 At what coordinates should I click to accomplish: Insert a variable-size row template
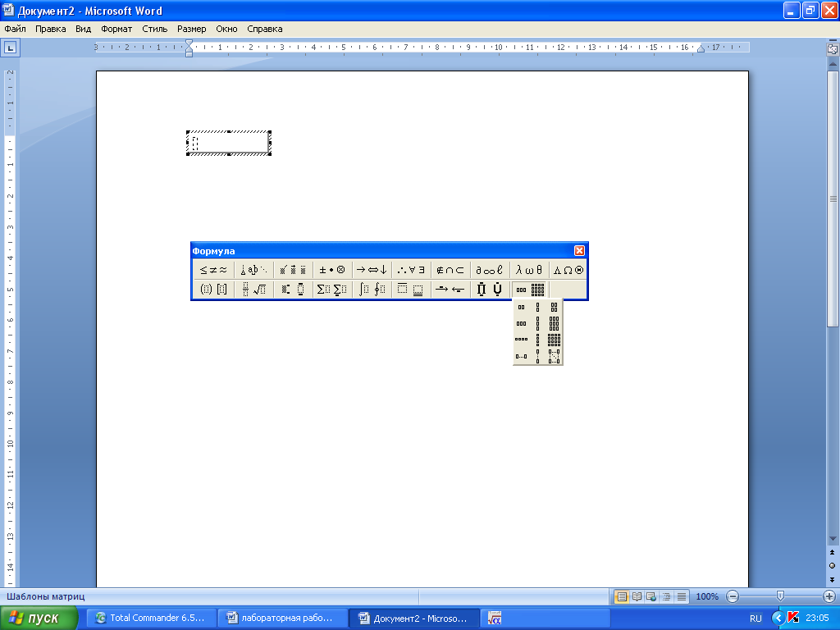(x=521, y=356)
